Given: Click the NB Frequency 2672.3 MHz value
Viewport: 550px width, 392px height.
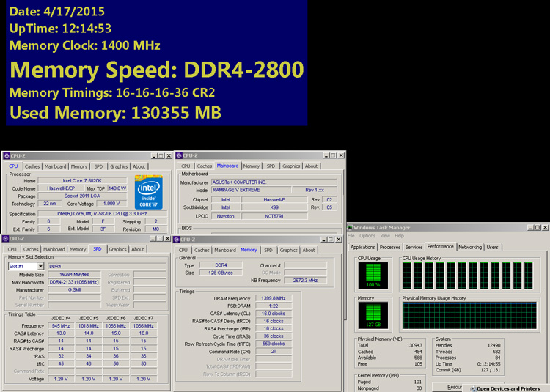Looking at the screenshot, I should (305, 280).
